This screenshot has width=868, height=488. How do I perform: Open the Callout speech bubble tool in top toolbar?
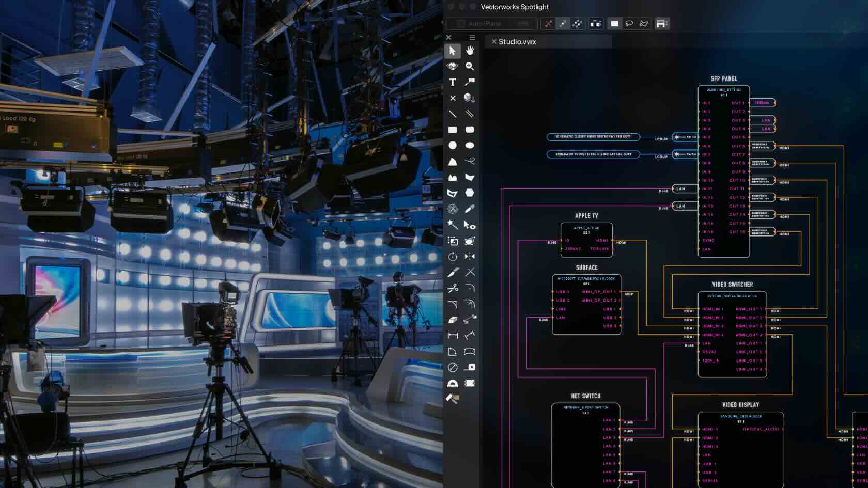[629, 23]
